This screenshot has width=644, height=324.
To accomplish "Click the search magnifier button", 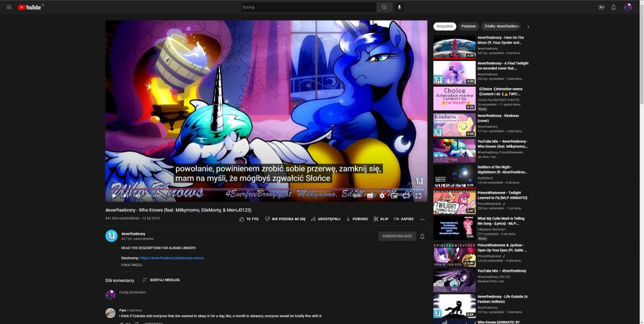I will [x=384, y=7].
